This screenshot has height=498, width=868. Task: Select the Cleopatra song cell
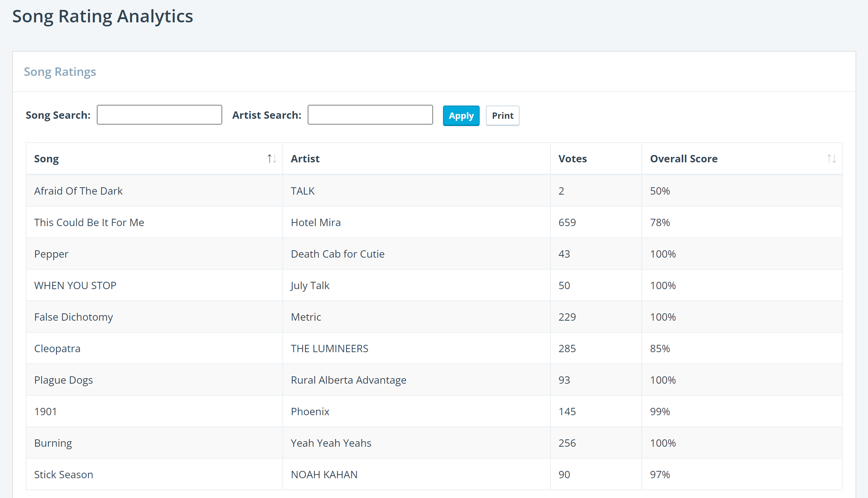pos(154,348)
